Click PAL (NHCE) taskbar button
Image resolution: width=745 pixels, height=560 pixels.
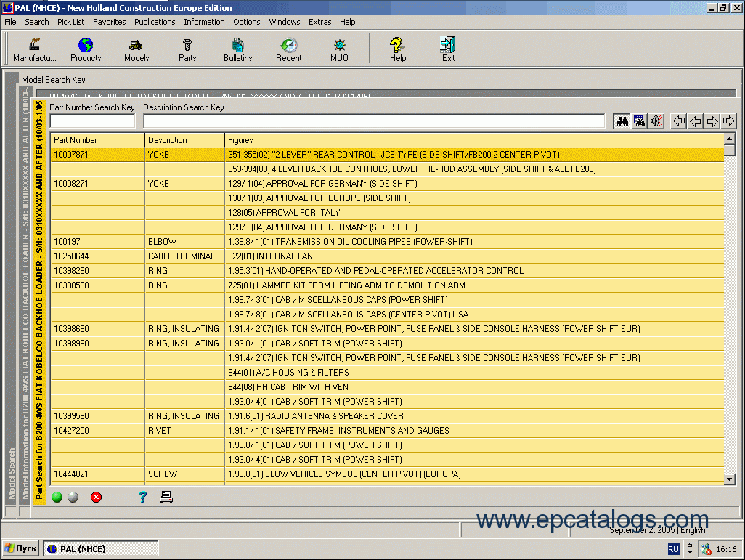click(101, 549)
